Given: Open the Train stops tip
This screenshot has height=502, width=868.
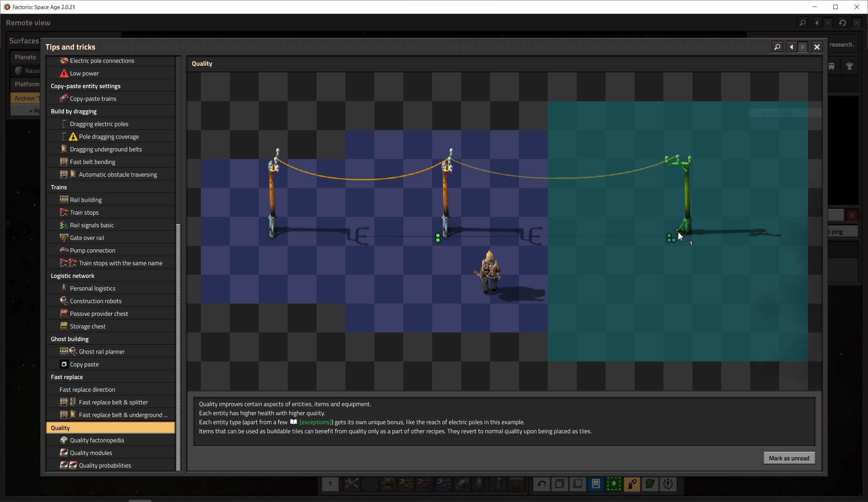Looking at the screenshot, I should [111, 213].
